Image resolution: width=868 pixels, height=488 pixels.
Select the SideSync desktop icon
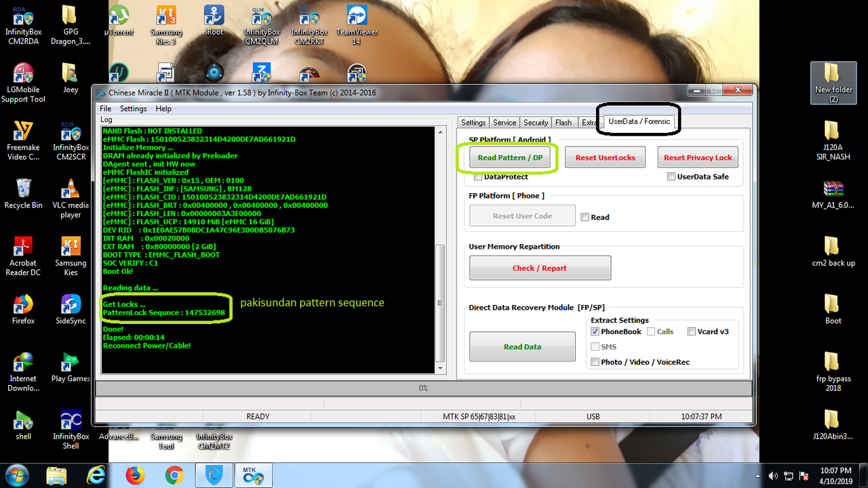point(71,308)
